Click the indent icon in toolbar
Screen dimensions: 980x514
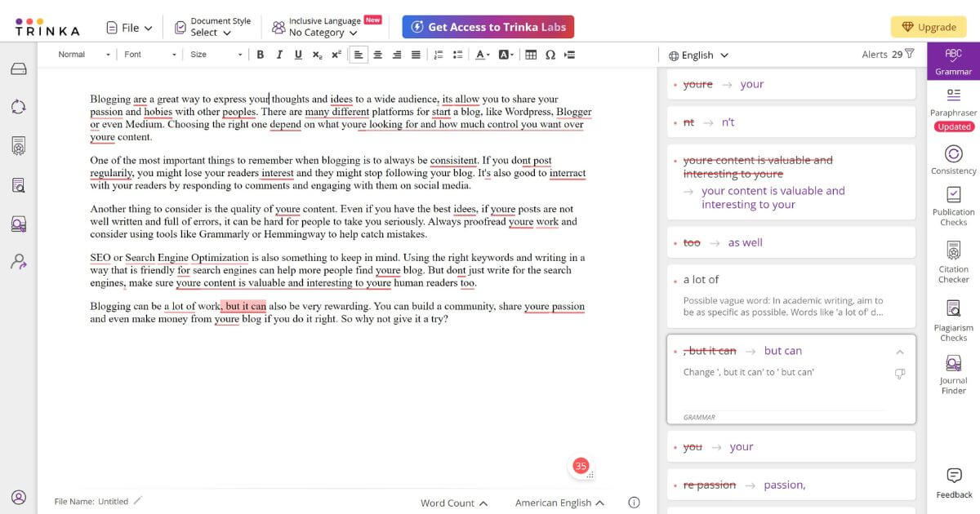pyautogui.click(x=569, y=55)
